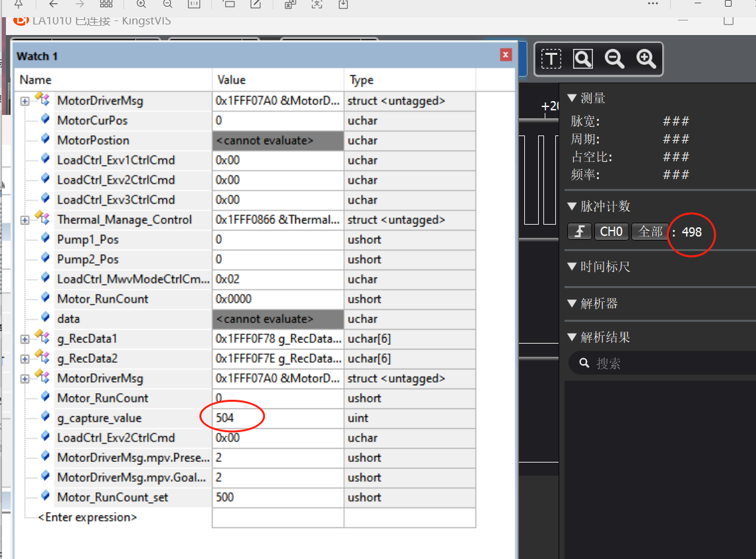The height and width of the screenshot is (559, 756).
Task: Click the array icon beside g_RecData1
Action: [42, 337]
